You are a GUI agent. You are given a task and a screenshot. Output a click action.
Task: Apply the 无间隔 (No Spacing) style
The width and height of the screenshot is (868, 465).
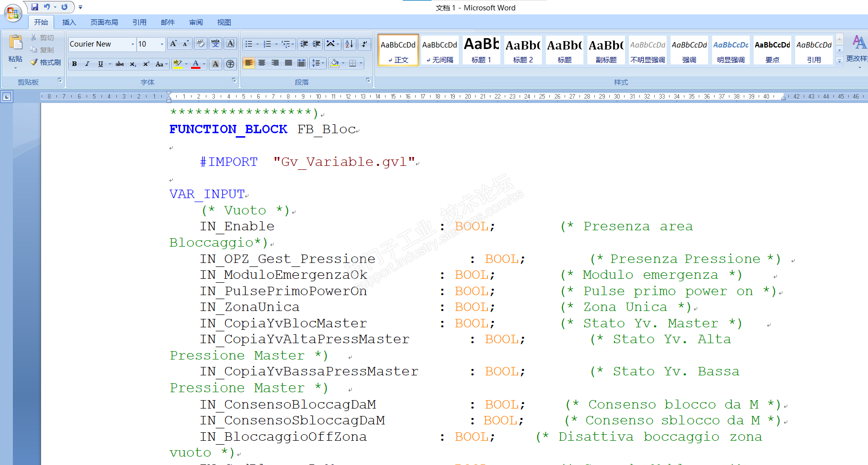[439, 50]
